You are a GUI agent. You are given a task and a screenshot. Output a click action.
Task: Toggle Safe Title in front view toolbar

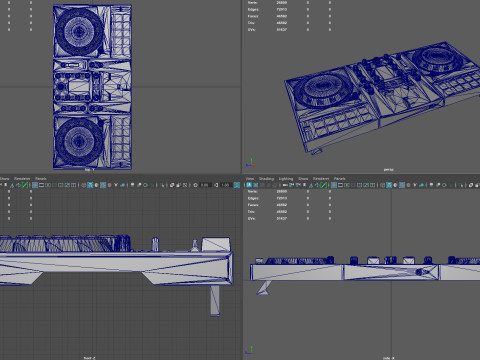coord(73,185)
